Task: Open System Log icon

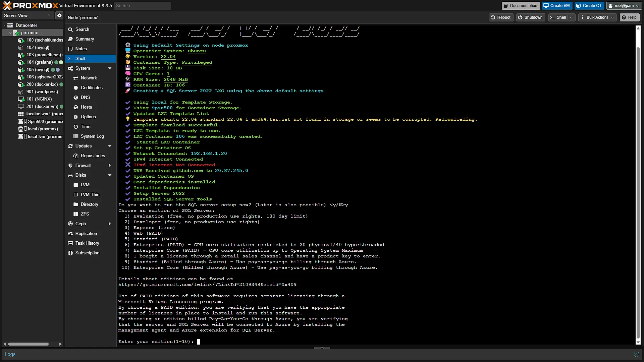Action: [76, 136]
